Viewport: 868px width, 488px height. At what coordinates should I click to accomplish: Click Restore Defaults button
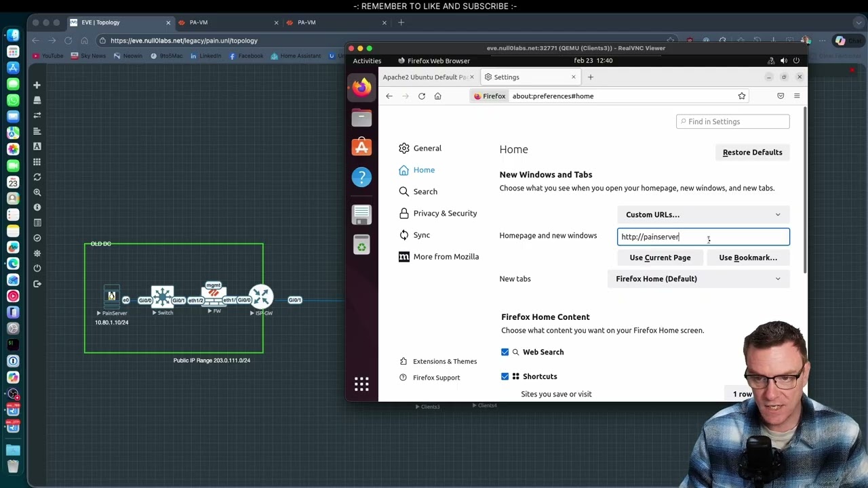[752, 152]
